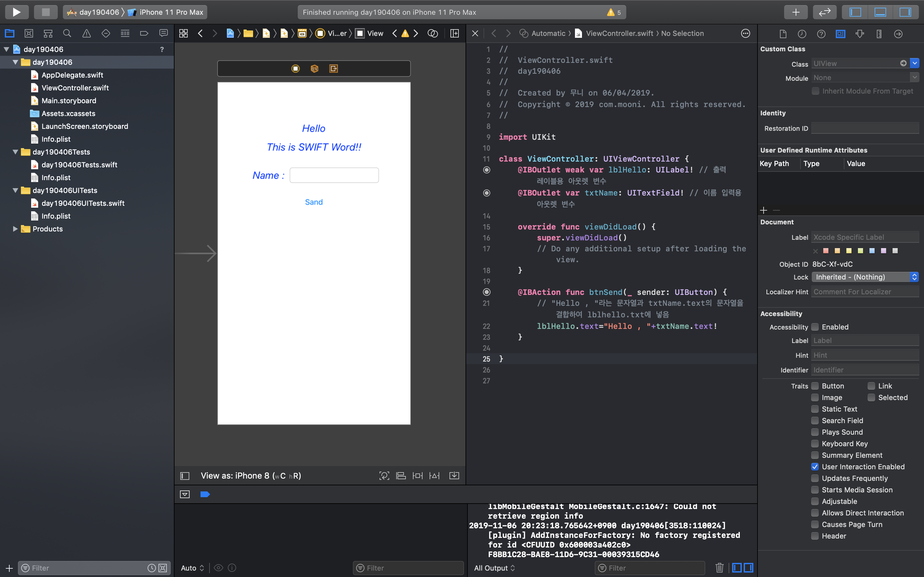Pick the red document label color swatch

pyautogui.click(x=826, y=251)
